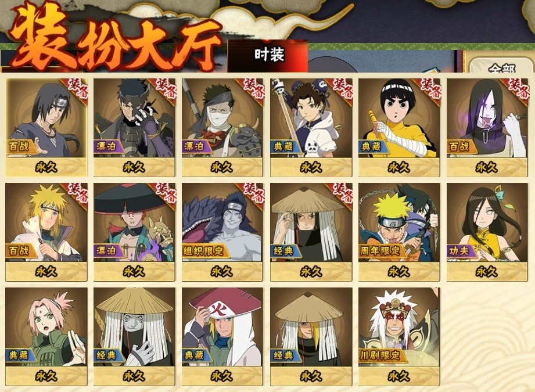Select Minato Hokage hat 典藏 costume

[x=222, y=337]
